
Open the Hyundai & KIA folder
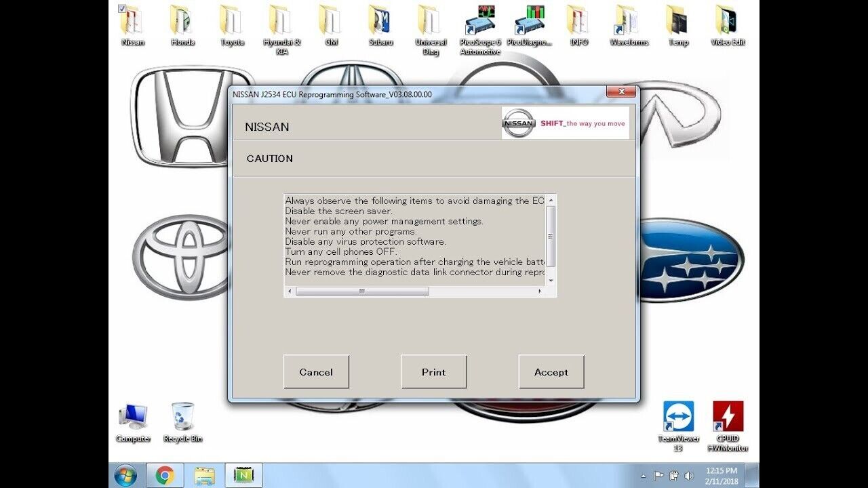coord(282,30)
